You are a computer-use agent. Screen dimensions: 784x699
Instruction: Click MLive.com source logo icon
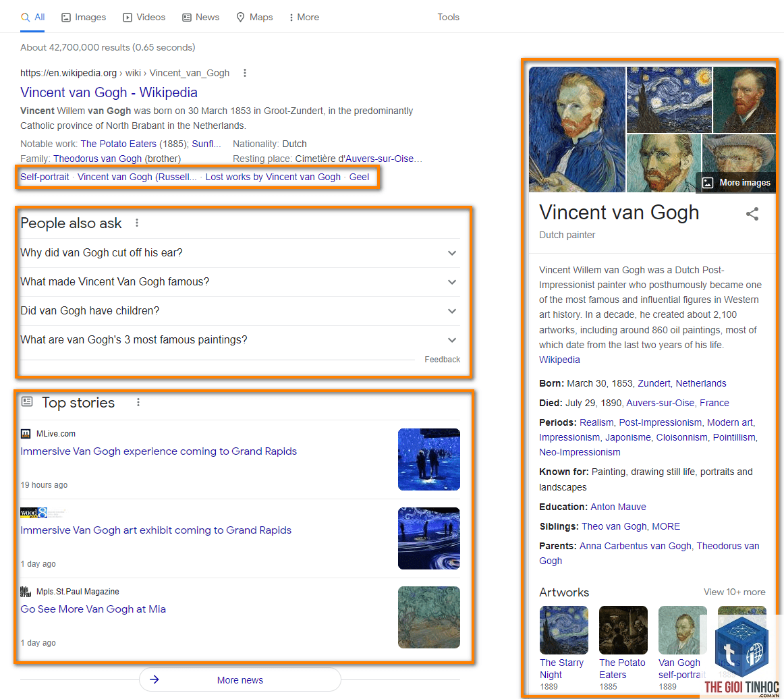click(x=26, y=434)
